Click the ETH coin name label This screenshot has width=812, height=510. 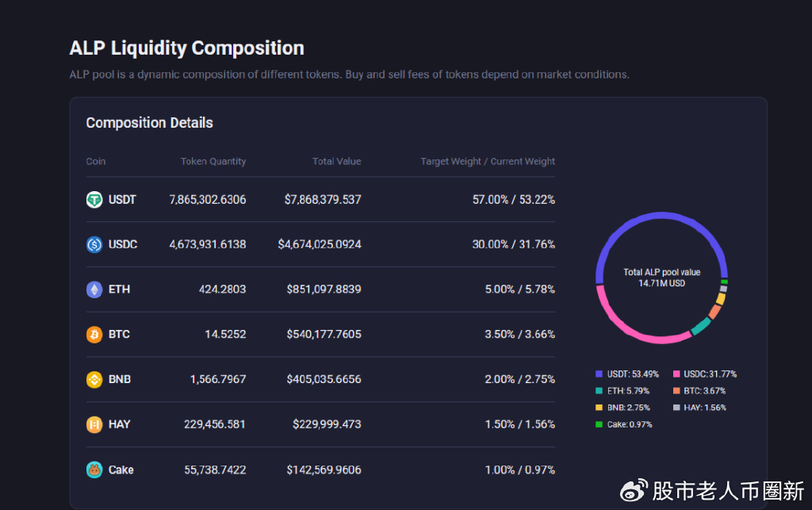coord(119,290)
